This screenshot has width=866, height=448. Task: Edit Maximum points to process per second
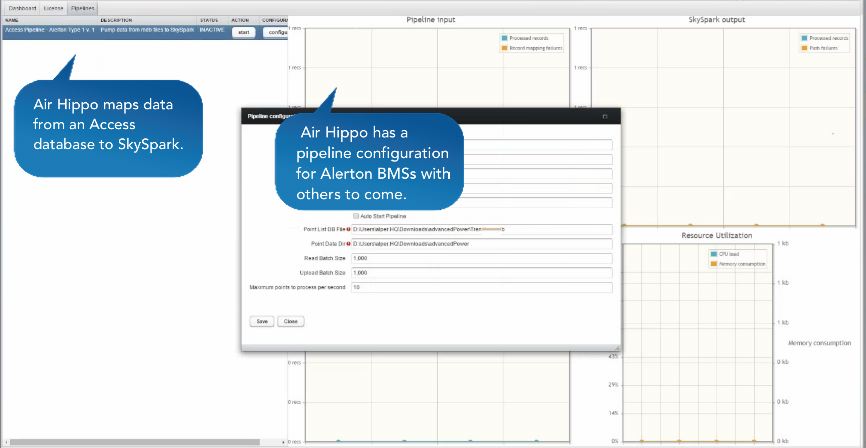coord(482,287)
